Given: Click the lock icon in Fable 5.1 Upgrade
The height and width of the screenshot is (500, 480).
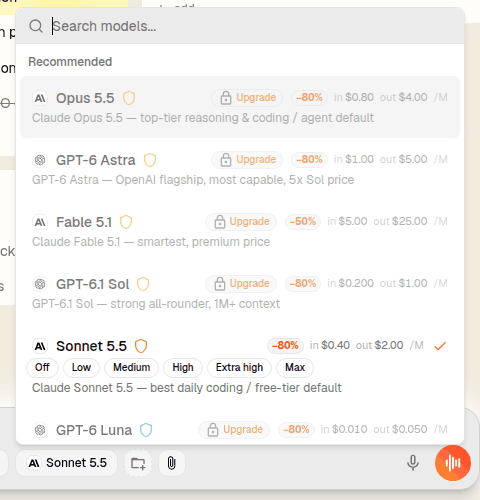Looking at the screenshot, I should 220,222.
